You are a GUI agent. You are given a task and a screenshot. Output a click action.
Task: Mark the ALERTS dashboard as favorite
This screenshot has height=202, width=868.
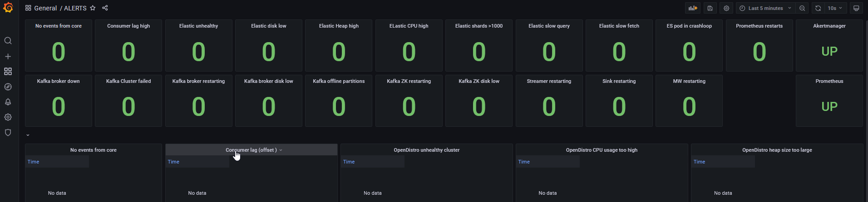coord(93,8)
